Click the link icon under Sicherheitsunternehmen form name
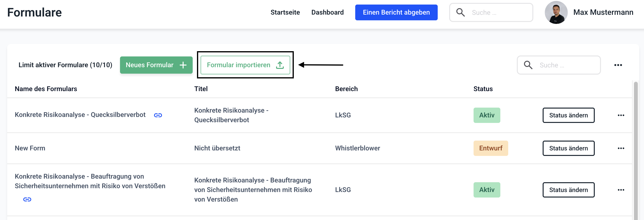This screenshot has height=220, width=644. (27, 199)
